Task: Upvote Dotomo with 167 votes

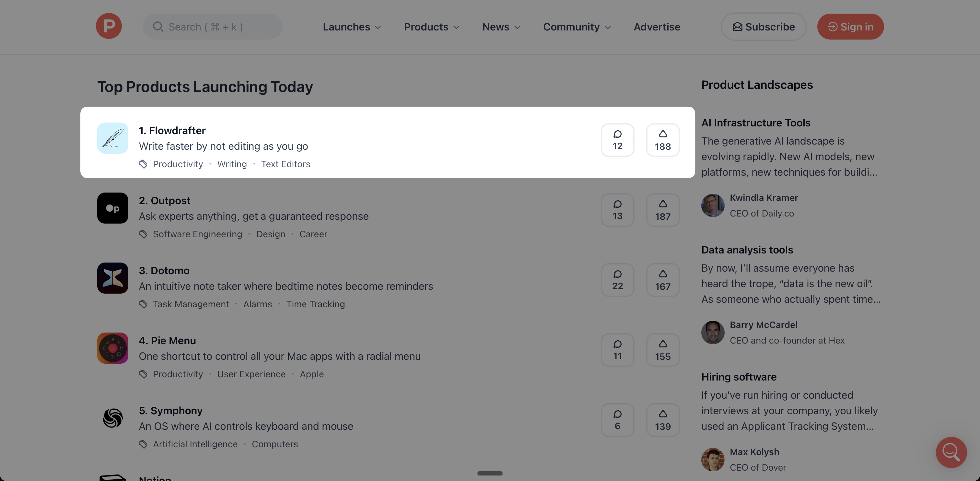Action: click(663, 280)
